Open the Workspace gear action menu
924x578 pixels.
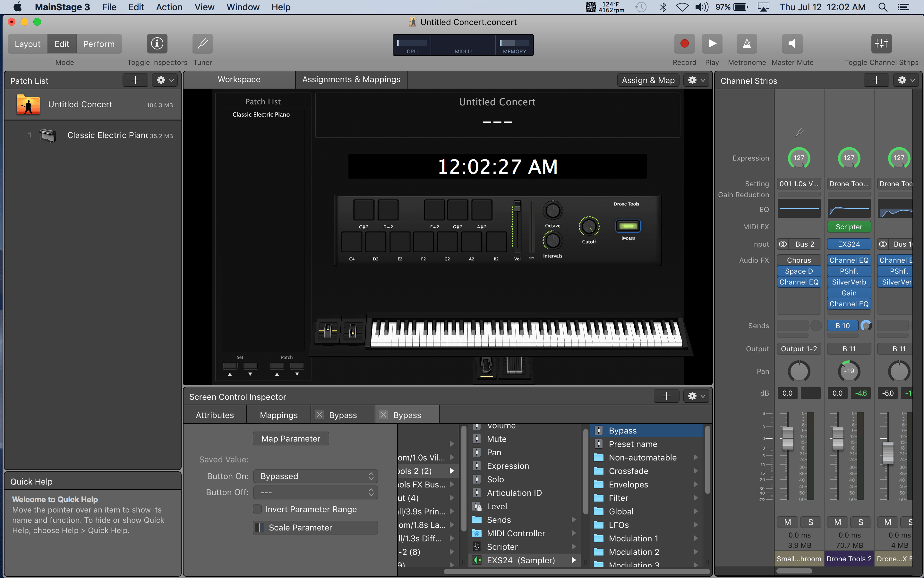(x=697, y=80)
